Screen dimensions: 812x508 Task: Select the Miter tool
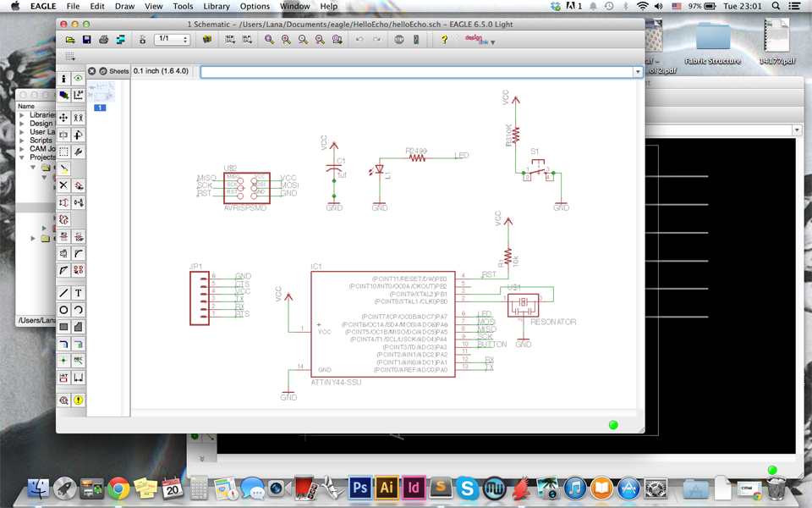point(78,253)
